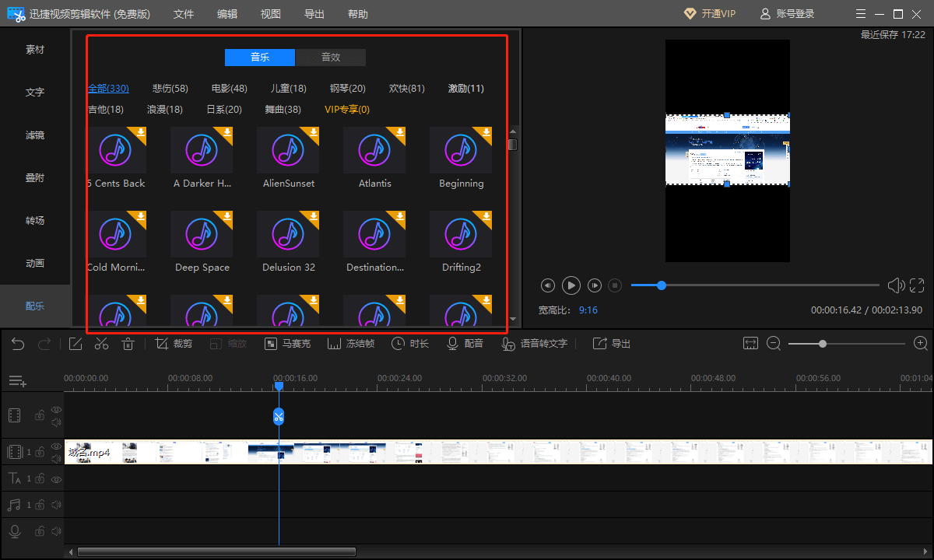Play the preview video

click(x=571, y=285)
